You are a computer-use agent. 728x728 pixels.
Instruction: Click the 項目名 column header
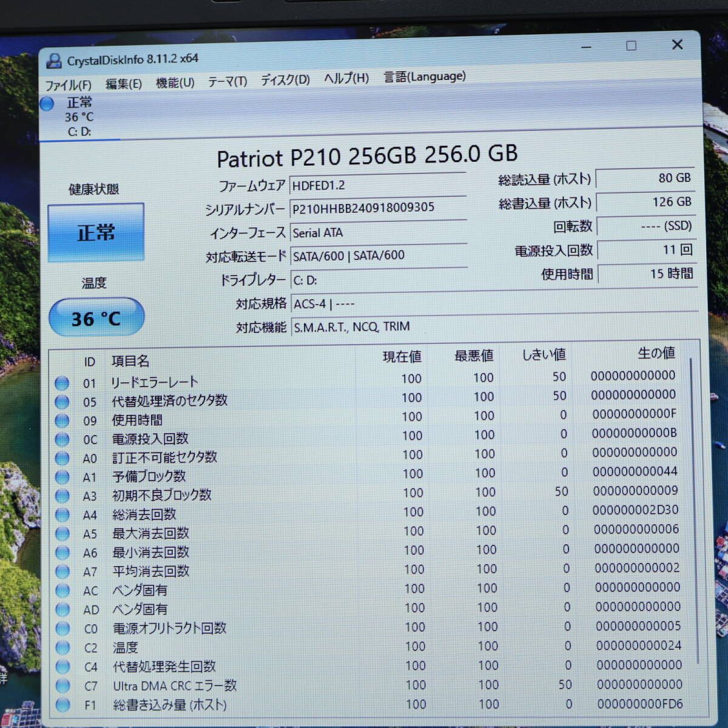[x=130, y=361]
